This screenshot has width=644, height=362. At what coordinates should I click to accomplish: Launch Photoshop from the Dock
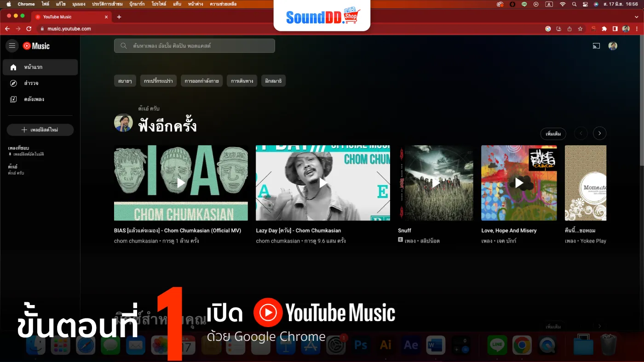(361, 345)
